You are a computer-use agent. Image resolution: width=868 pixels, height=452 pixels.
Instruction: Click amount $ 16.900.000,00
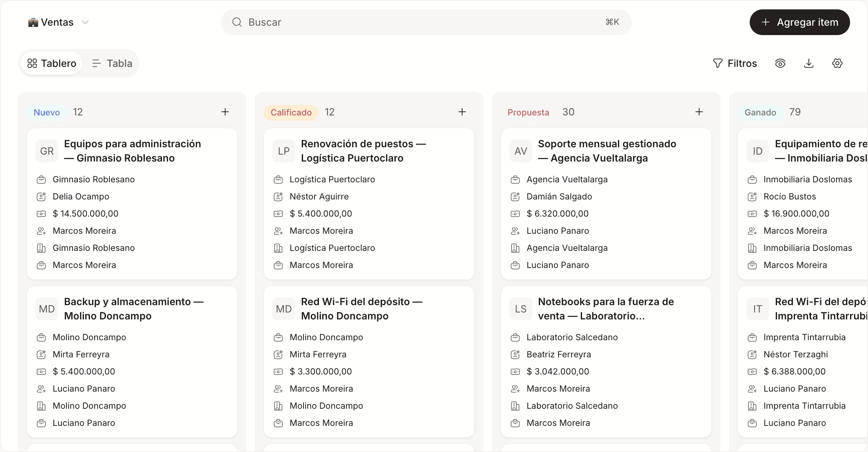[797, 214]
